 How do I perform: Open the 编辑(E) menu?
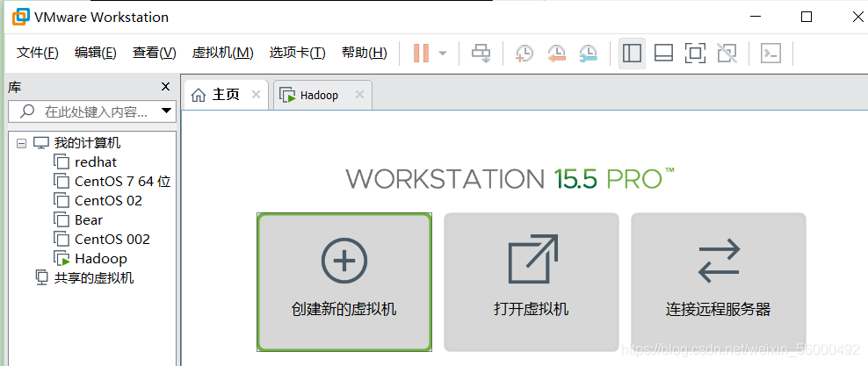click(95, 53)
